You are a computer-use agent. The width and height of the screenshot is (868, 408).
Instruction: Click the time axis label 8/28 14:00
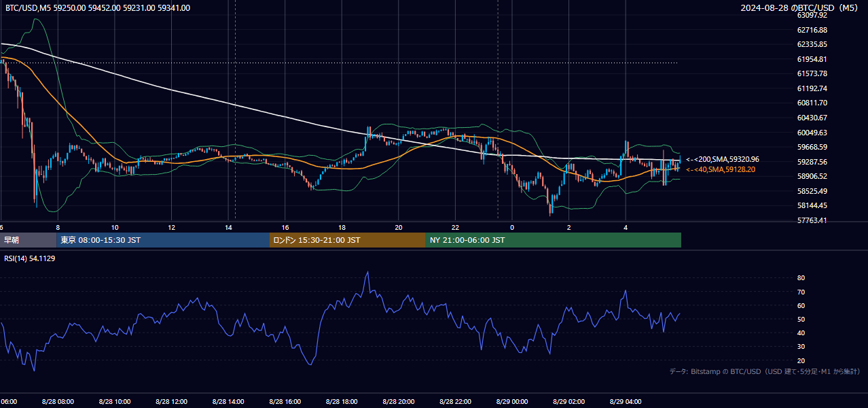228,402
